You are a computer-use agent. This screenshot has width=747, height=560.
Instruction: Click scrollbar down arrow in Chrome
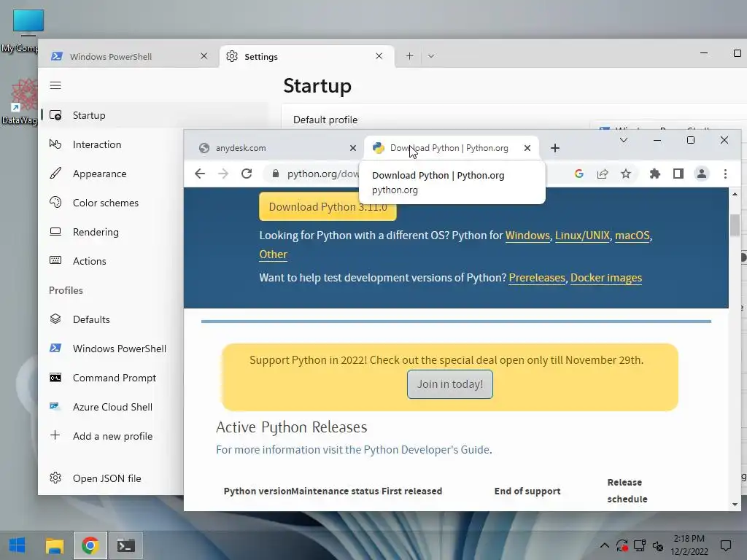click(x=735, y=505)
